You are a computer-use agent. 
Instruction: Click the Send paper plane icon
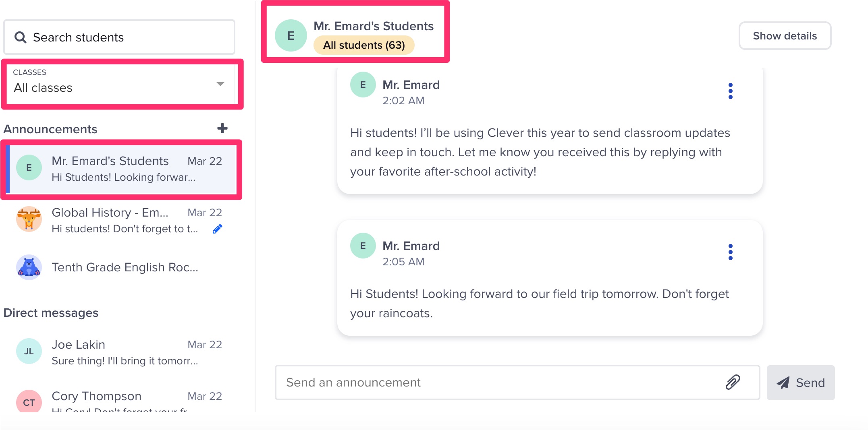click(783, 382)
